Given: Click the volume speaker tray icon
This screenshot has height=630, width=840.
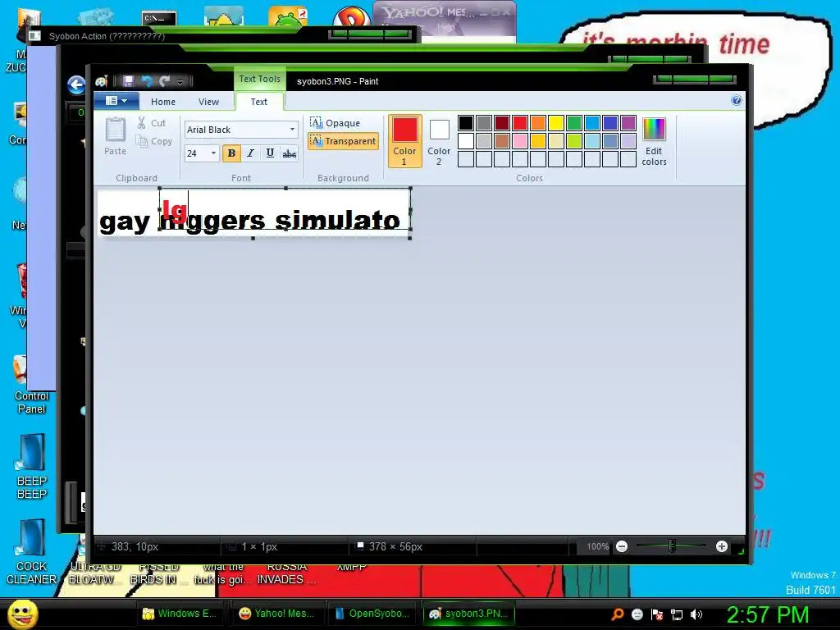Looking at the screenshot, I should pyautogui.click(x=696, y=614).
